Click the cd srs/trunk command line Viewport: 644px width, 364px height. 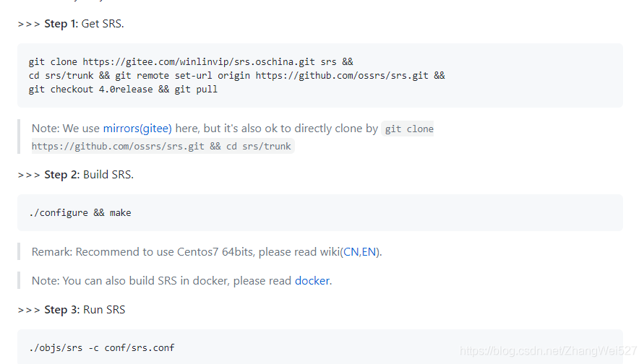click(x=236, y=76)
